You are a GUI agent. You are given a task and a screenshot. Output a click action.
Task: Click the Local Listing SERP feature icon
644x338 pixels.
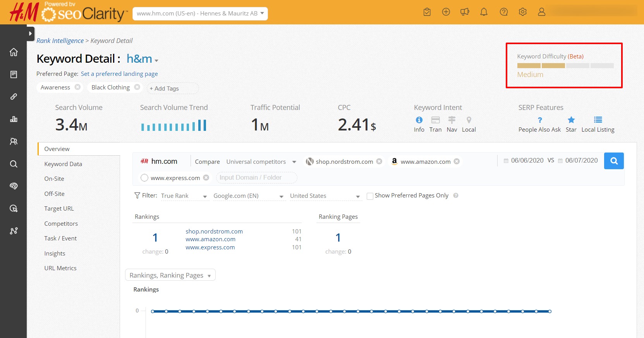[598, 120]
